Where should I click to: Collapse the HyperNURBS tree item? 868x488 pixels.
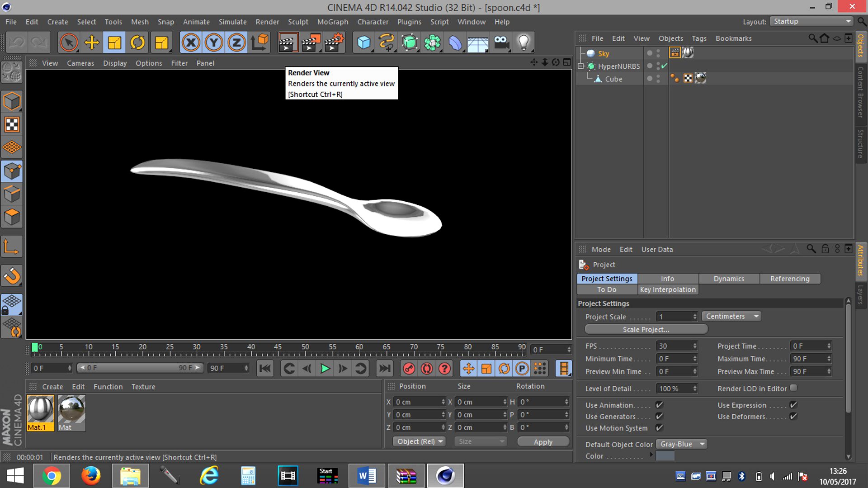[581, 66]
